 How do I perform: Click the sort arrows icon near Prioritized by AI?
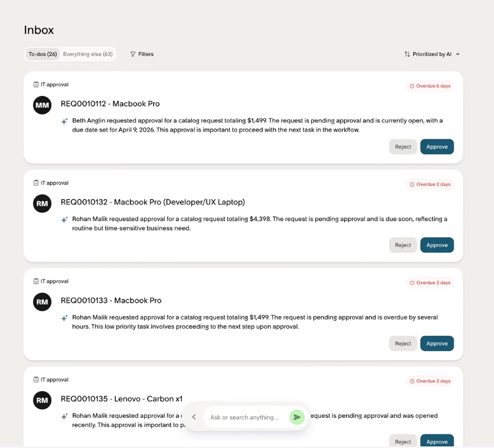click(407, 54)
